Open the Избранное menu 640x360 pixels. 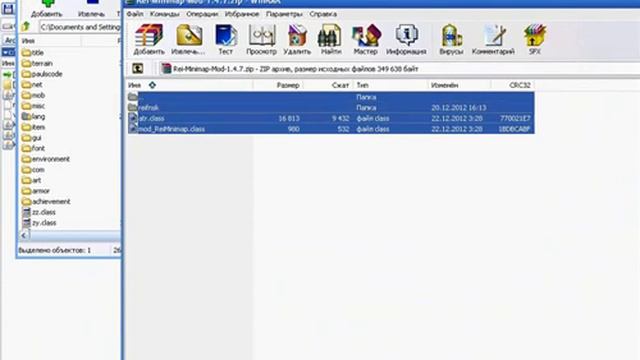242,14
